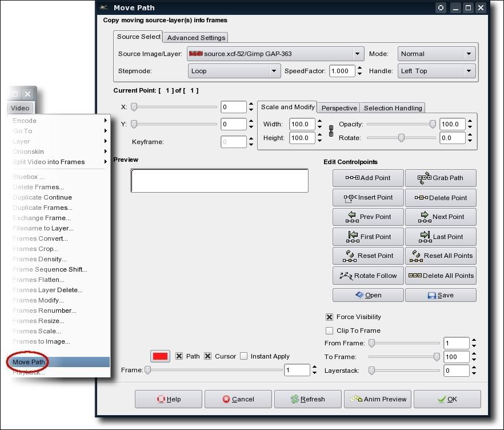This screenshot has width=504, height=430.
Task: Choose Bluebox ... menu entry
Action: (59, 177)
